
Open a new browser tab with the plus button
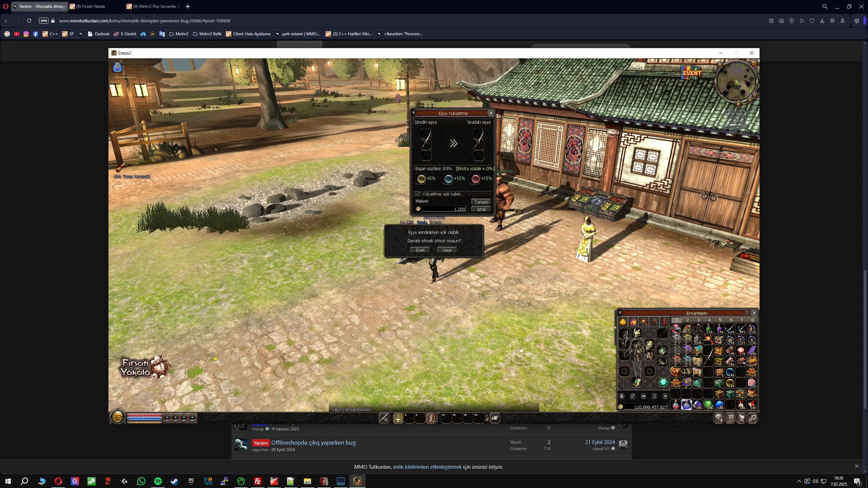click(x=188, y=6)
